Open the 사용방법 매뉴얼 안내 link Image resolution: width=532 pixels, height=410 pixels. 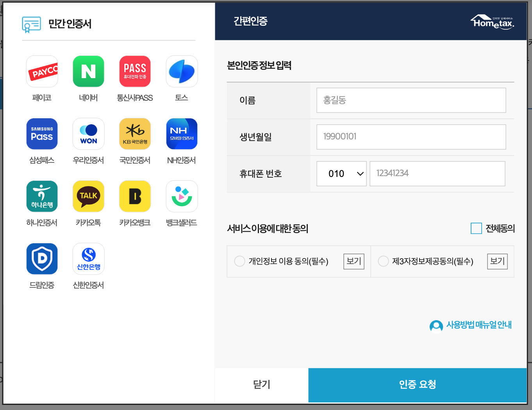click(479, 325)
